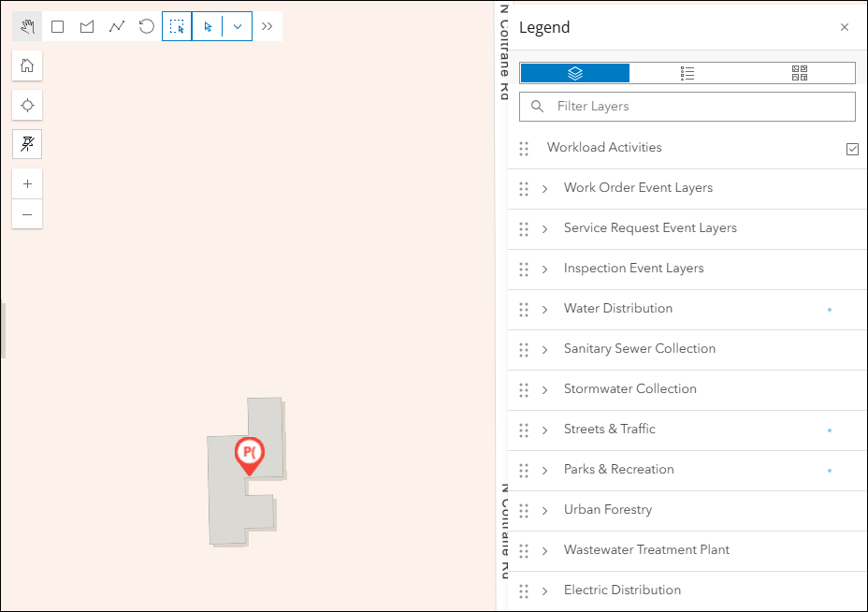868x612 pixels.
Task: Select the polyline draw tool
Action: click(116, 25)
